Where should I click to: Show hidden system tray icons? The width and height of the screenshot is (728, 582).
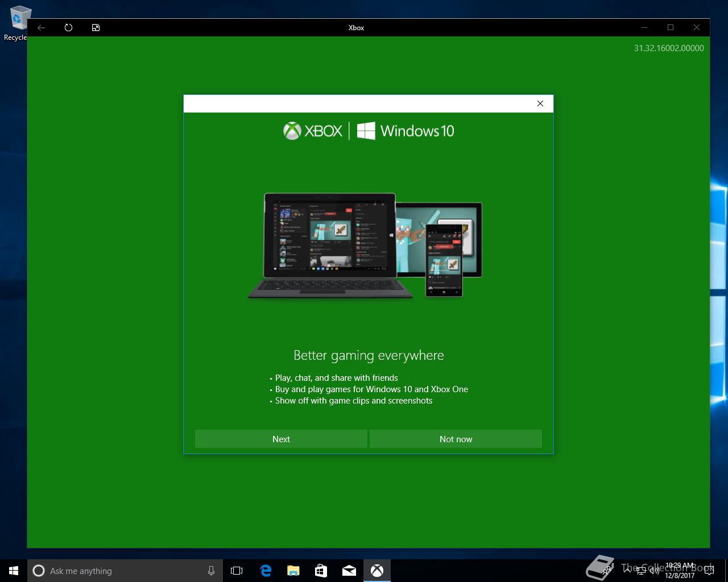628,570
